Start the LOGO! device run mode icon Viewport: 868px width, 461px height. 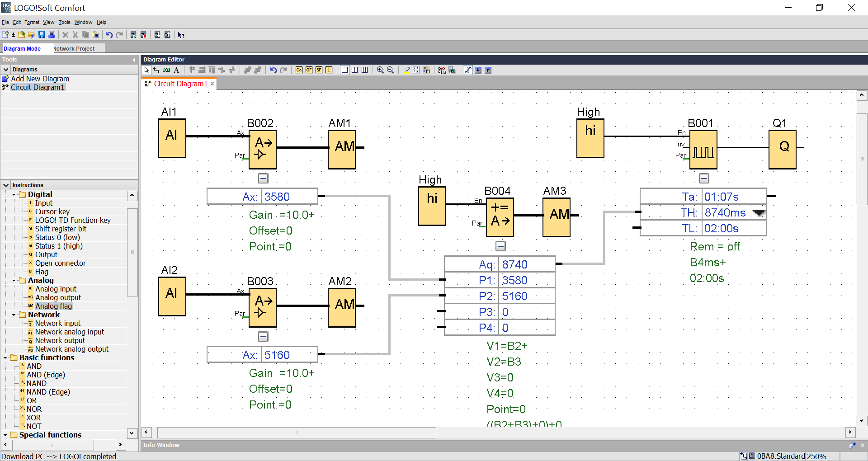click(133, 35)
